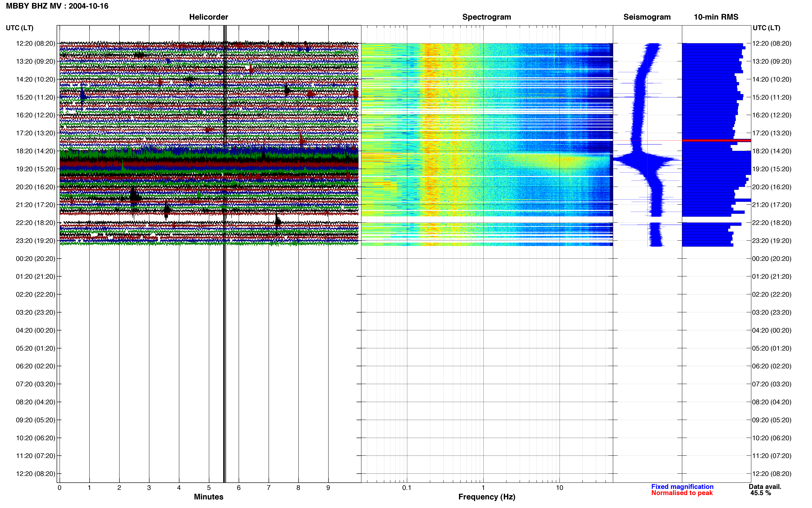
Task: Click the left 'UTC (LT)' axis label
Action: click(x=19, y=28)
